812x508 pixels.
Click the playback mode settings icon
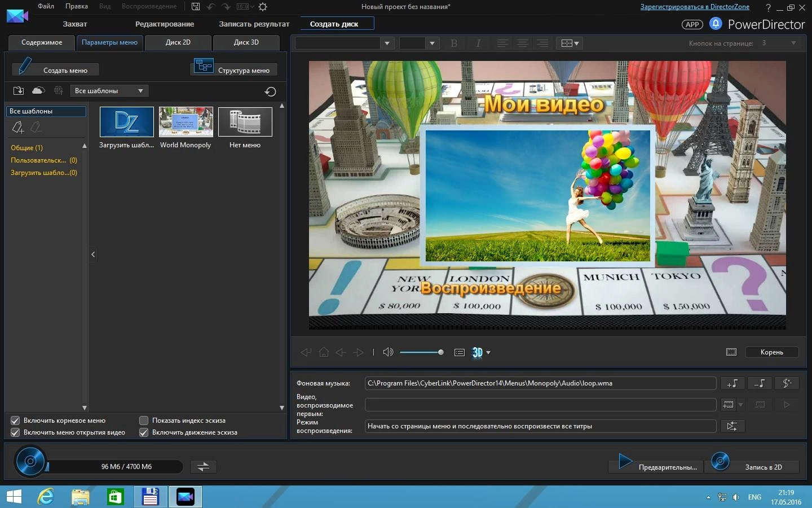[x=732, y=426]
